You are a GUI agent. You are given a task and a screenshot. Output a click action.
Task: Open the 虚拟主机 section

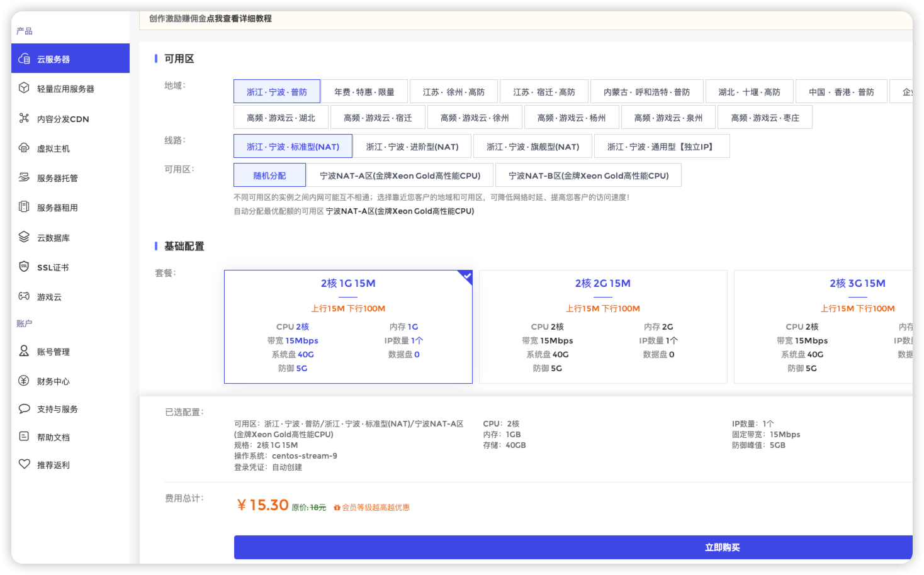coord(54,148)
